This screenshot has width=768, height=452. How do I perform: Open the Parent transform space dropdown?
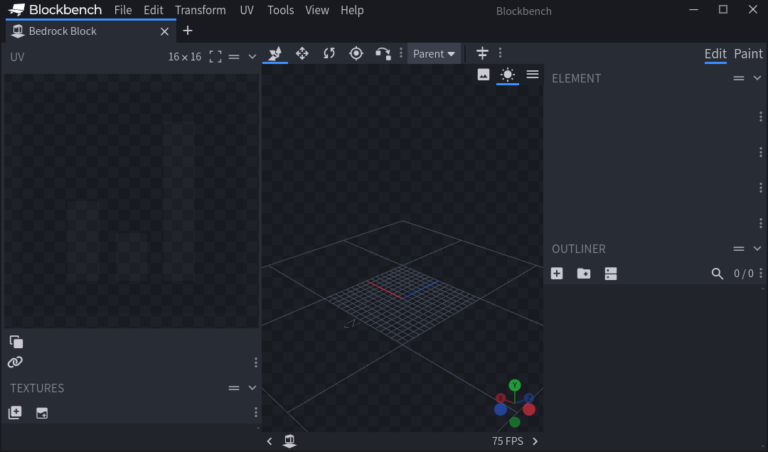coord(434,53)
